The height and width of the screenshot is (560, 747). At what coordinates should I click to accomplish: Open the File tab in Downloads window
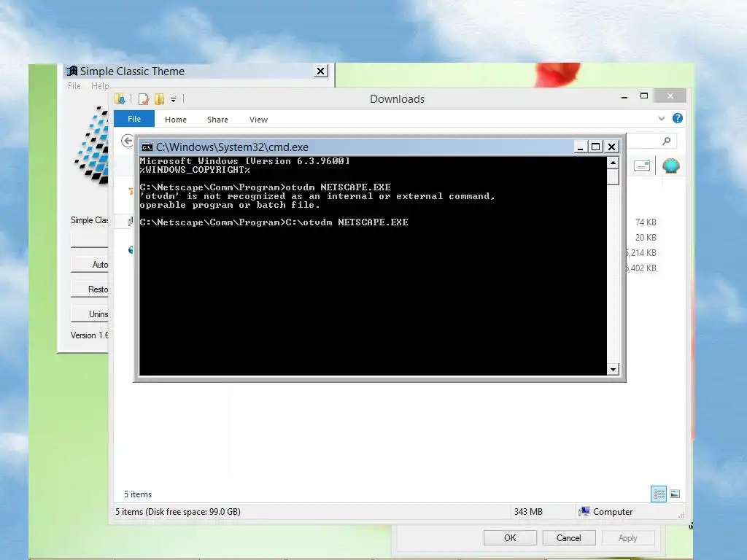pyautogui.click(x=134, y=119)
